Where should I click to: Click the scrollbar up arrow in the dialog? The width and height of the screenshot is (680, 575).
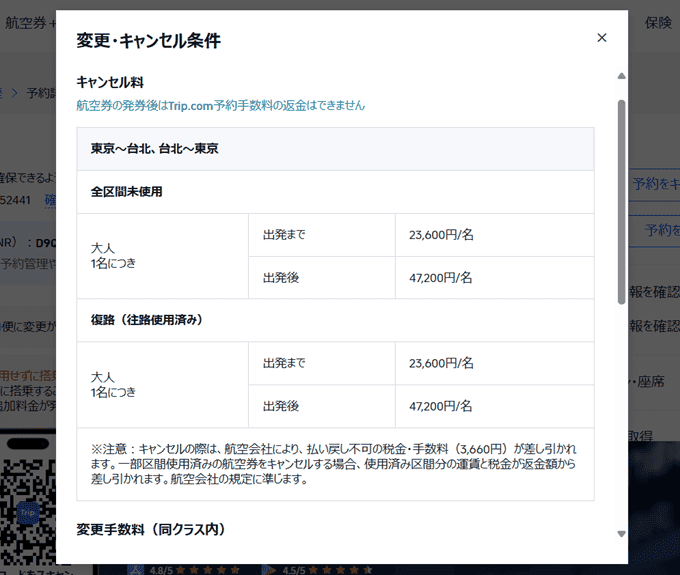621,77
